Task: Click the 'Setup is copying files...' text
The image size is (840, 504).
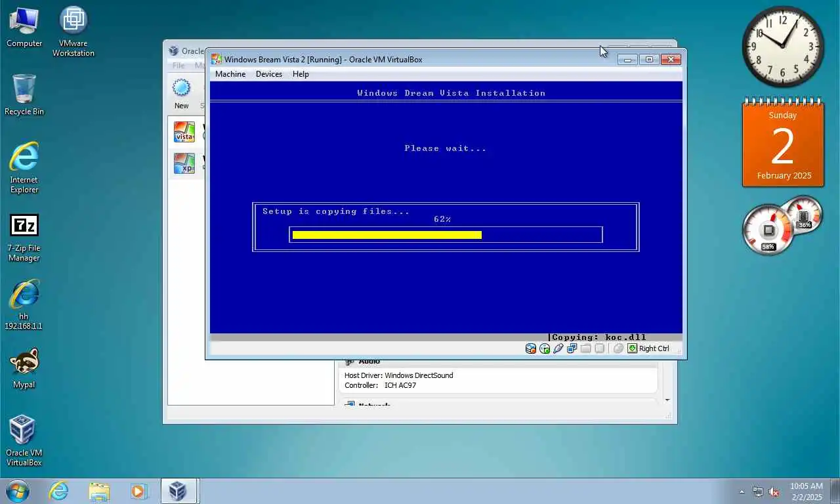Action: pyautogui.click(x=336, y=211)
